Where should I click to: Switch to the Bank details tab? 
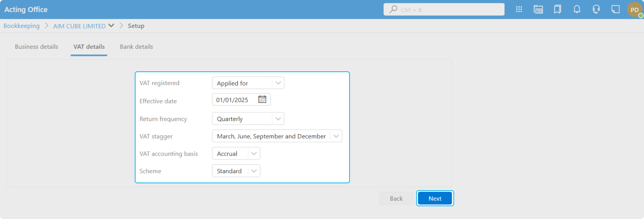[136, 47]
